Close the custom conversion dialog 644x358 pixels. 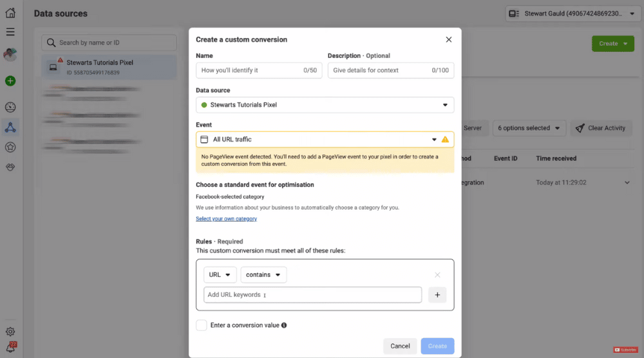point(448,39)
